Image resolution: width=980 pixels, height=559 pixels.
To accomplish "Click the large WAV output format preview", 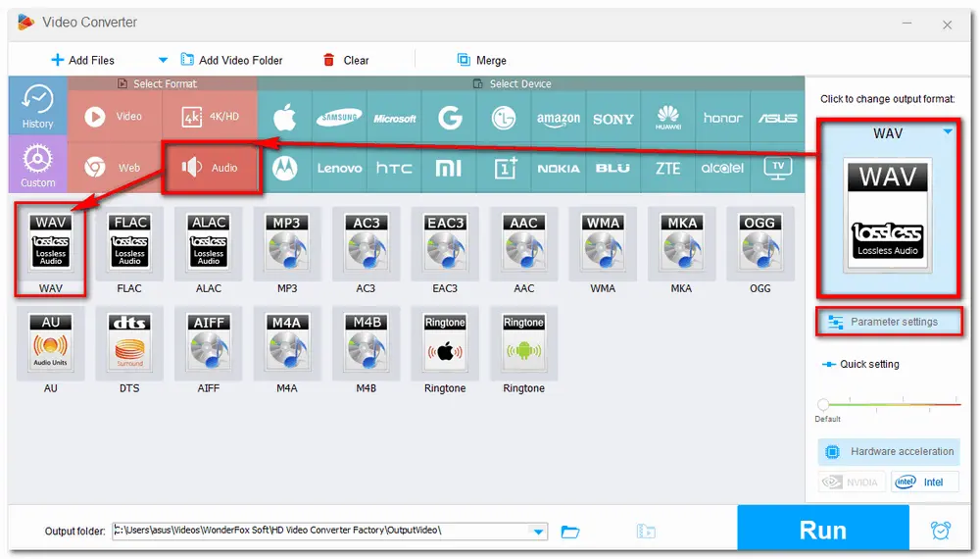I will 888,215.
